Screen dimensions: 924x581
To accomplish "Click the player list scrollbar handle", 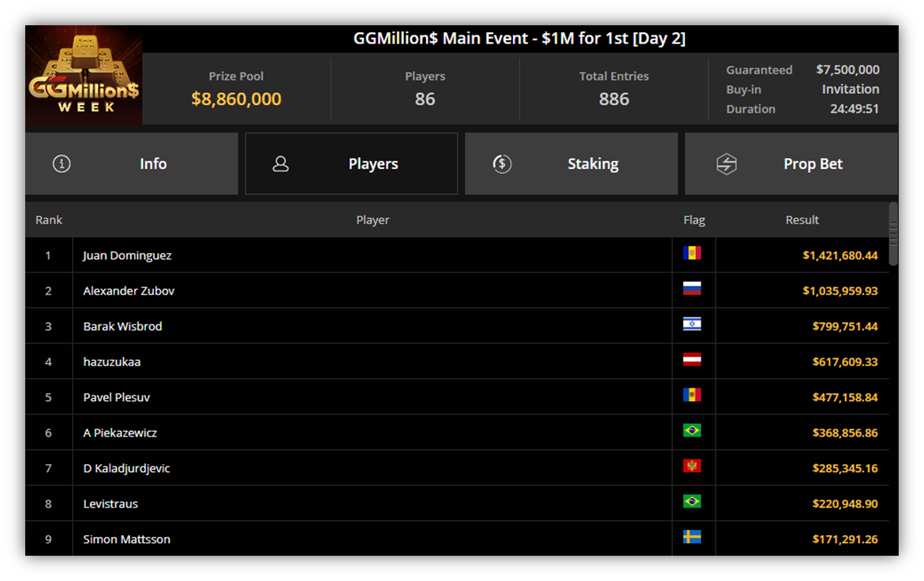I will [893, 234].
